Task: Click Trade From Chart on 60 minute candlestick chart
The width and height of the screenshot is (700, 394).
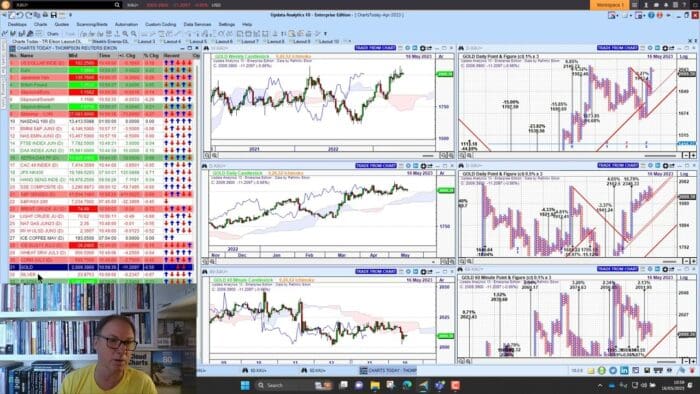Action: pyautogui.click(x=376, y=271)
